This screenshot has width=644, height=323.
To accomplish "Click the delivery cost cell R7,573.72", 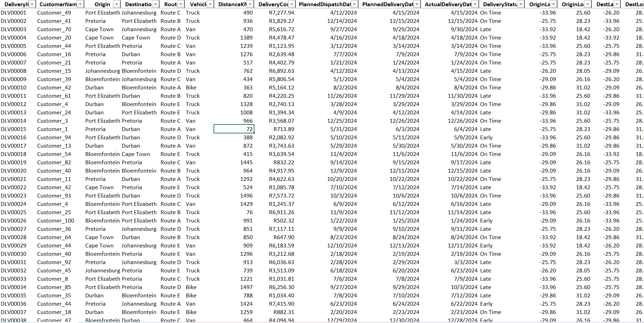I will pyautogui.click(x=281, y=196).
